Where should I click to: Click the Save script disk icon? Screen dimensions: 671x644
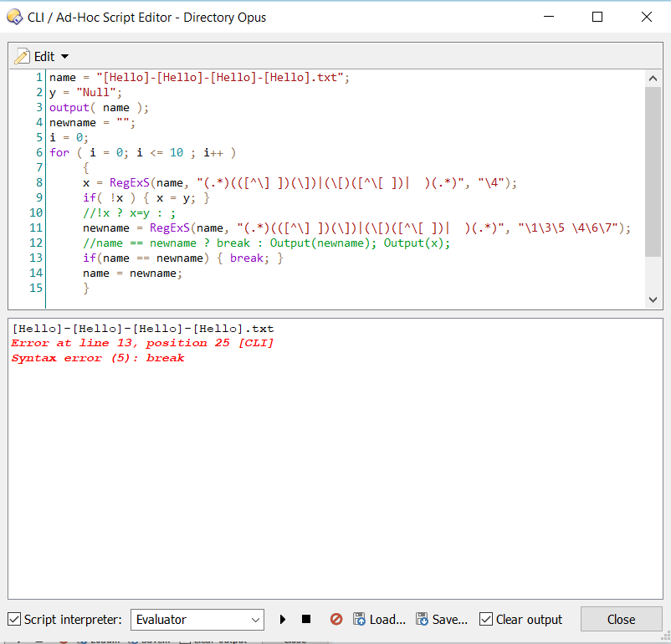[421, 620]
